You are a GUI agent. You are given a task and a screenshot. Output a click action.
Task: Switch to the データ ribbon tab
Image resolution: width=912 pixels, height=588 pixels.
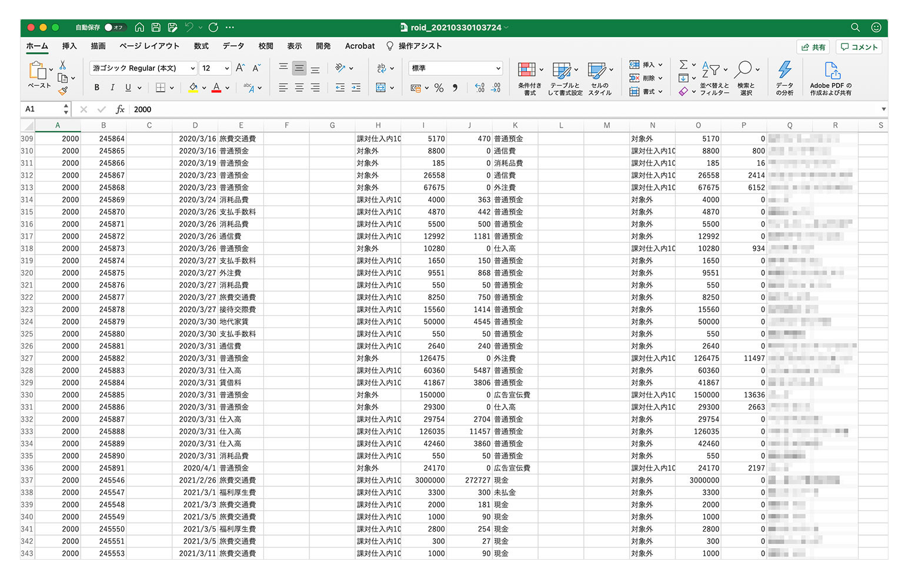233,46
